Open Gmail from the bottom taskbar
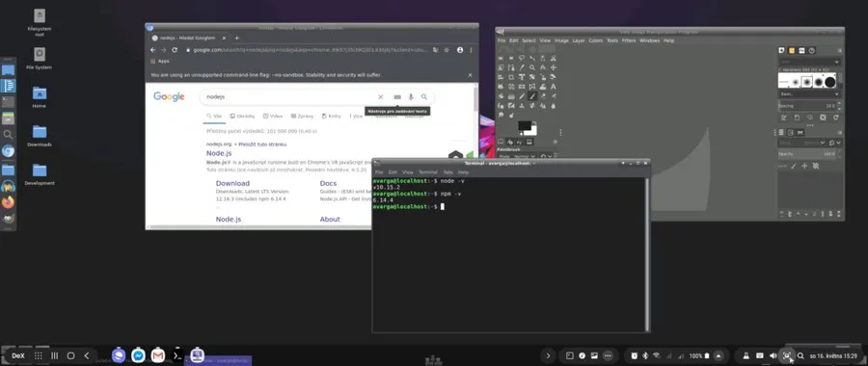This screenshot has width=868, height=366. pyautogui.click(x=158, y=355)
